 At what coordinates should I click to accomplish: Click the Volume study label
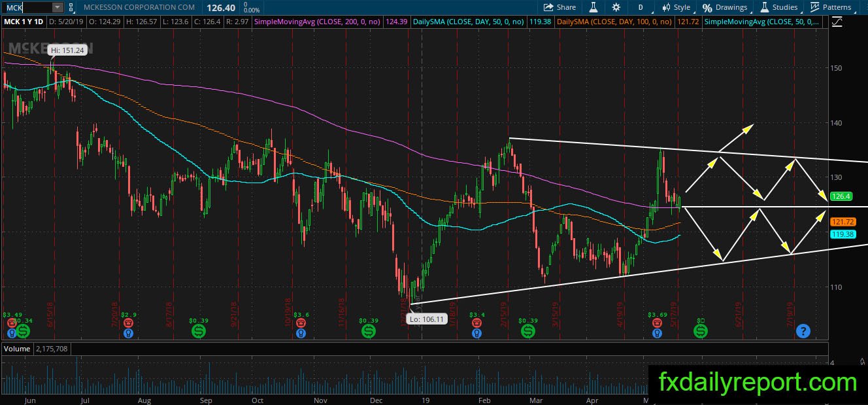click(x=17, y=349)
